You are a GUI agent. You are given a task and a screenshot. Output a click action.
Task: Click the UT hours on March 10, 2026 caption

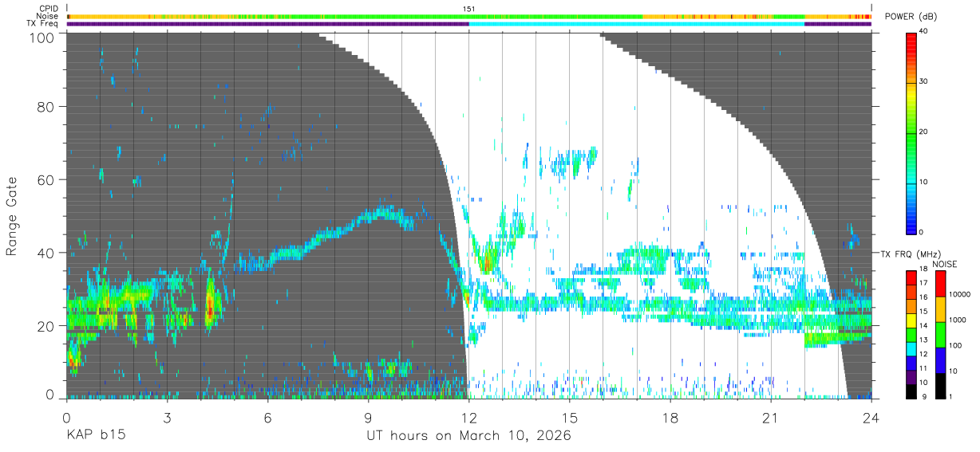(x=468, y=436)
